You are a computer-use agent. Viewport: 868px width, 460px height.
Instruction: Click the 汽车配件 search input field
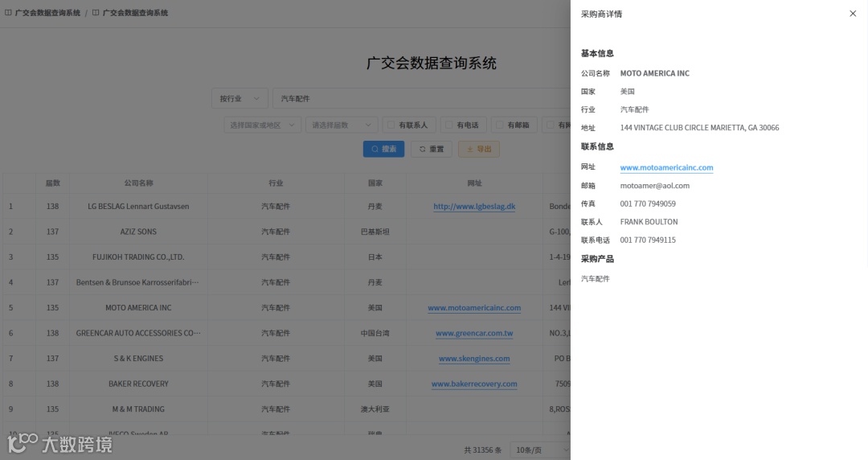click(422, 99)
